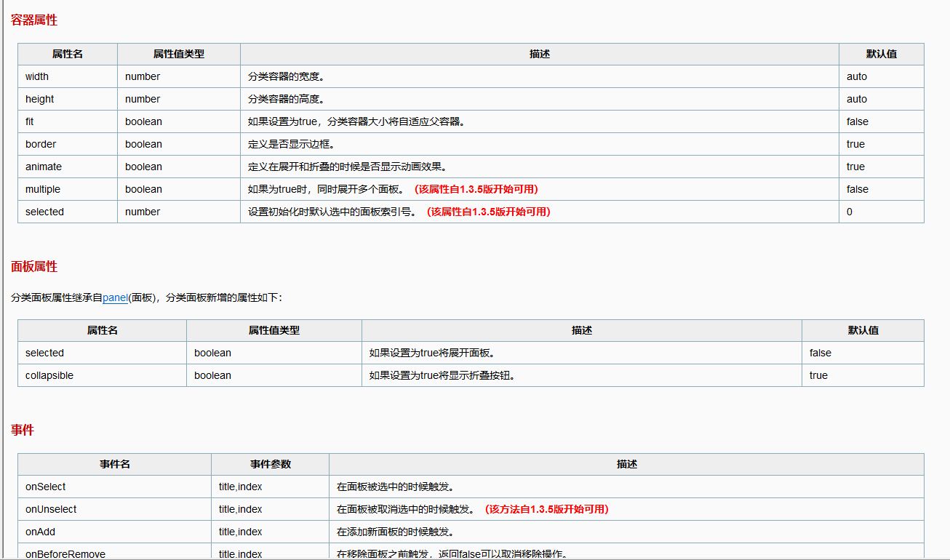Click 'true' default value in border row
This screenshot has height=560, width=950.
click(855, 144)
